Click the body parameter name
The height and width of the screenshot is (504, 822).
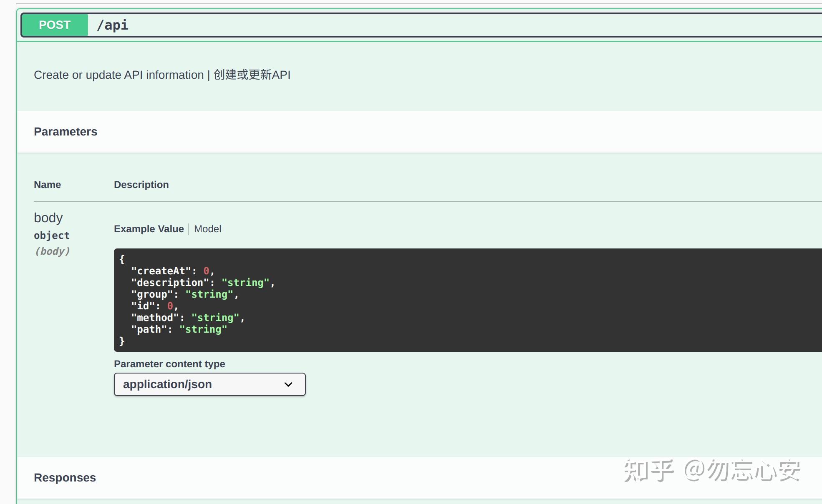(48, 217)
